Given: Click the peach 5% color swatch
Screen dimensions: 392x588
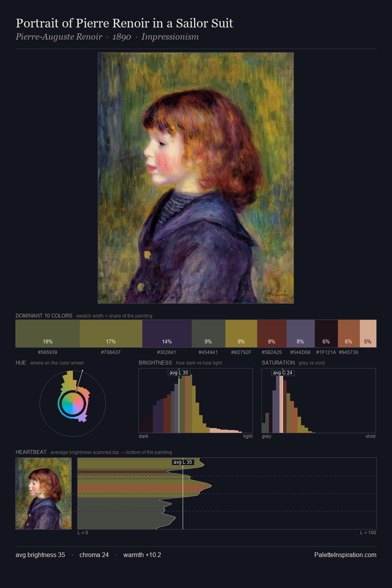Looking at the screenshot, I should 368,334.
